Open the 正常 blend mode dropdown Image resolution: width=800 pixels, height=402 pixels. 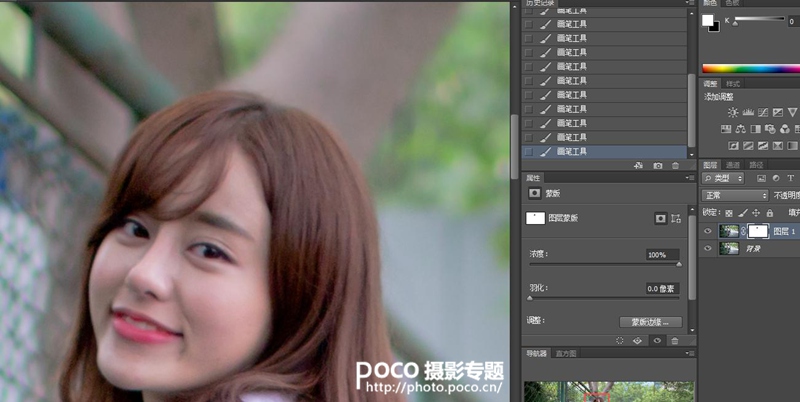pyautogui.click(x=735, y=195)
